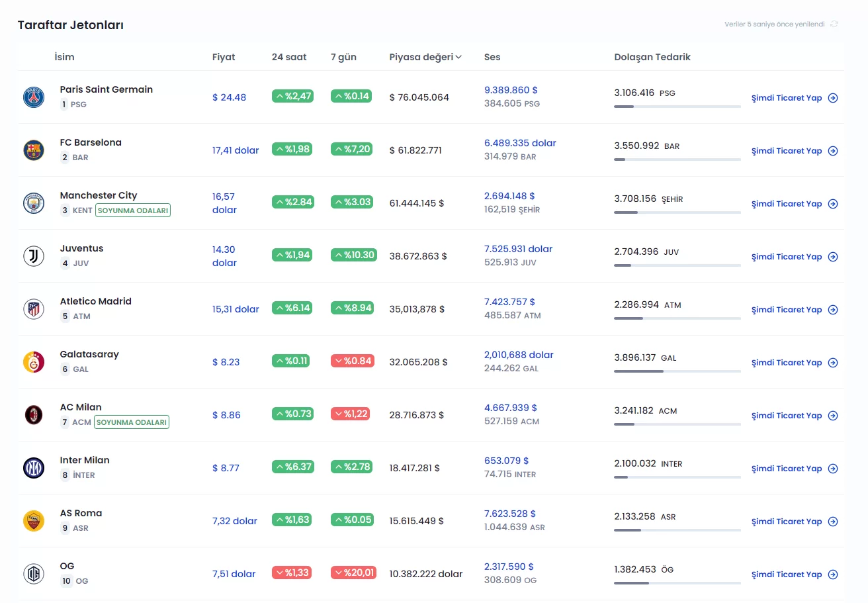Click SOYUNMA ODALARI tag under Manchester City

pos(133,210)
